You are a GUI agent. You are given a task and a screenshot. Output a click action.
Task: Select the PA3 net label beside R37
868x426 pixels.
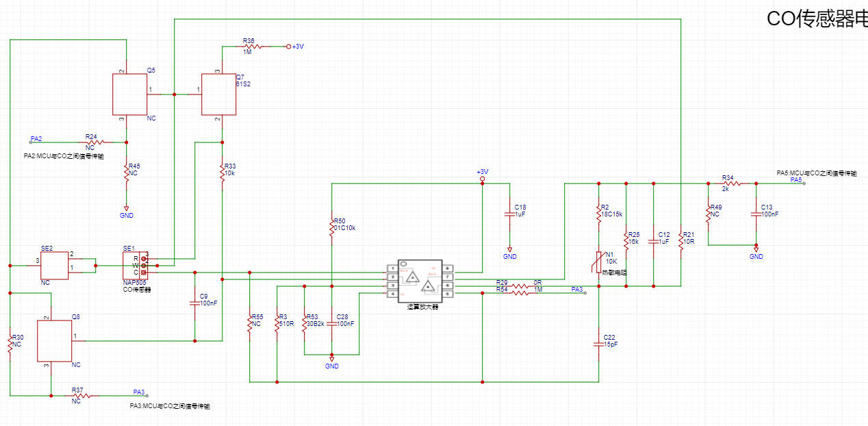pos(139,392)
